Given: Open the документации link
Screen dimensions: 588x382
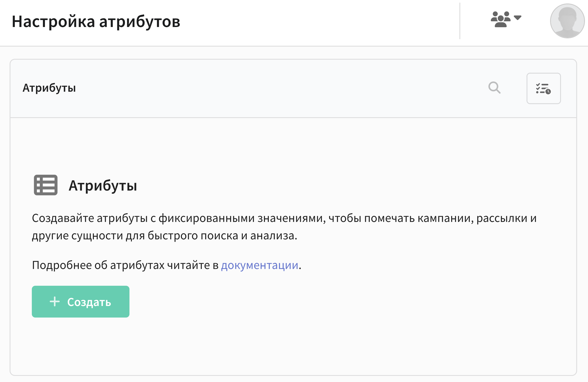Looking at the screenshot, I should 259,265.
